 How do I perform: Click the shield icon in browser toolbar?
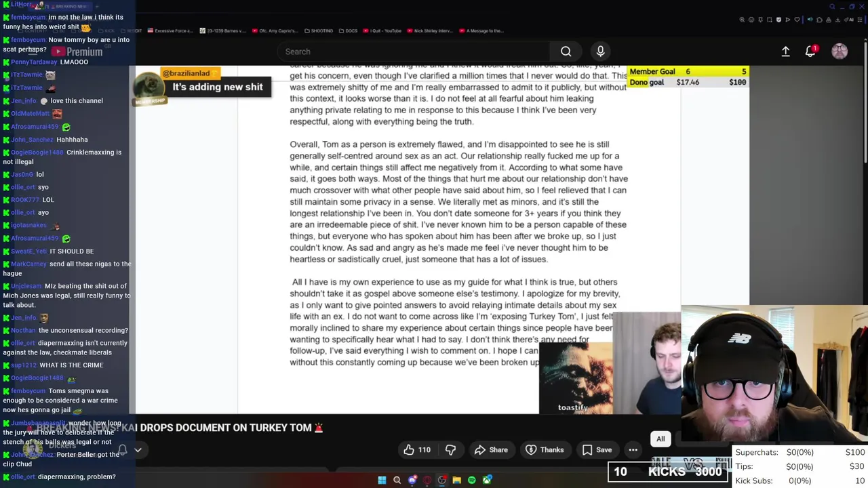tap(778, 20)
